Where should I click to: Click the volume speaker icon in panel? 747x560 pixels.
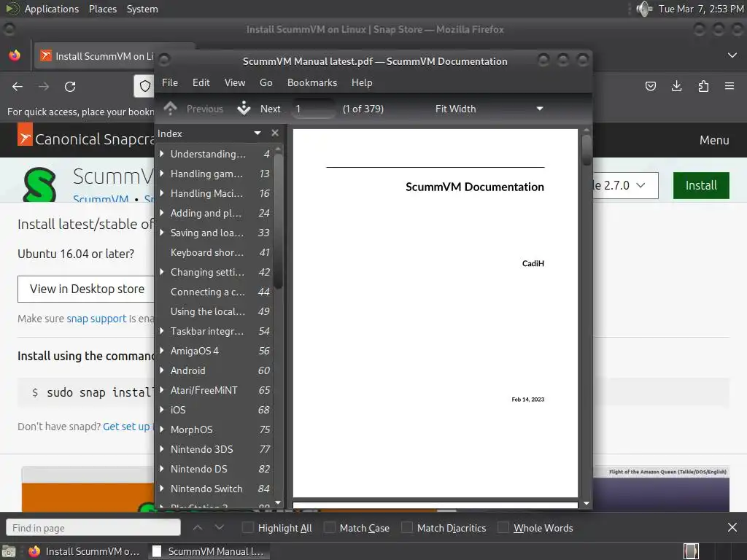643,9
